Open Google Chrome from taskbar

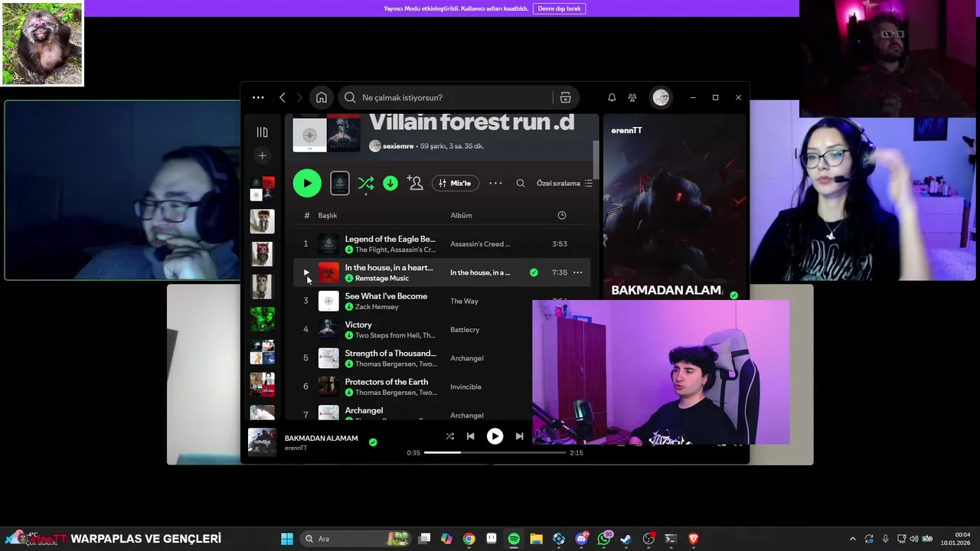tap(469, 539)
